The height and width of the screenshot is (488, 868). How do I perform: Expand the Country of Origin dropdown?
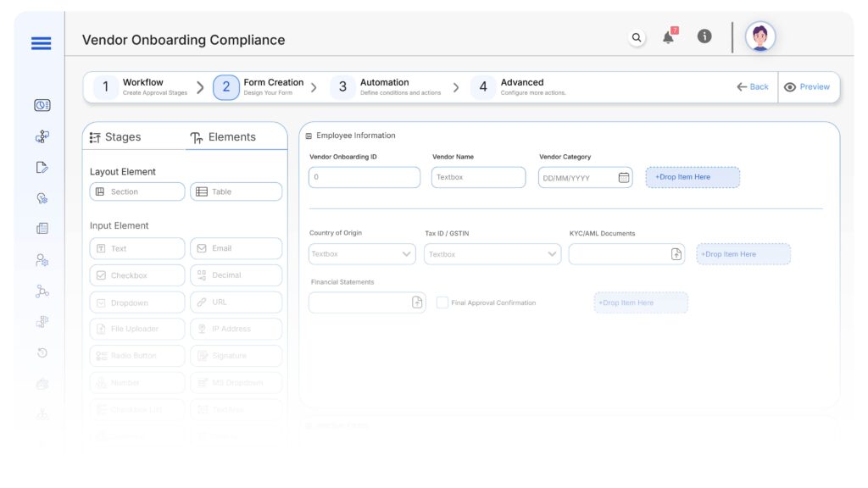click(406, 254)
